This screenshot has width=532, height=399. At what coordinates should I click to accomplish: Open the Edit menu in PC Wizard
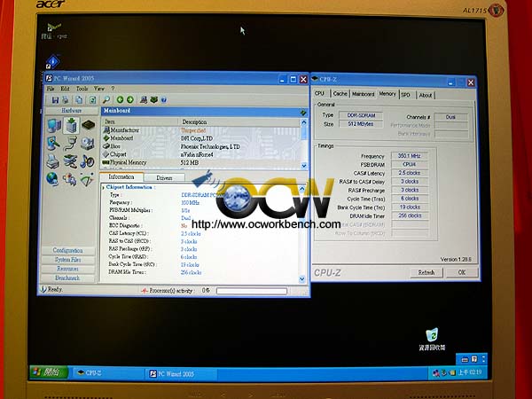65,89
